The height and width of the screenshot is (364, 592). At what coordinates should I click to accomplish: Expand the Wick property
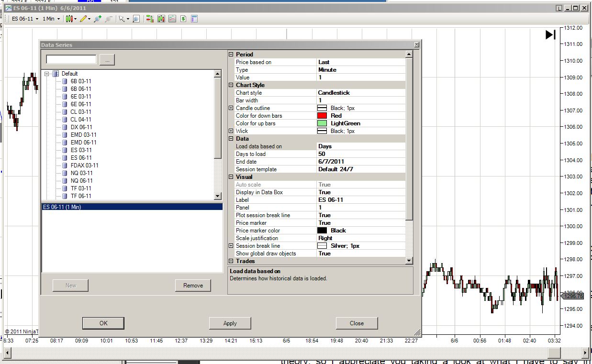(x=231, y=131)
